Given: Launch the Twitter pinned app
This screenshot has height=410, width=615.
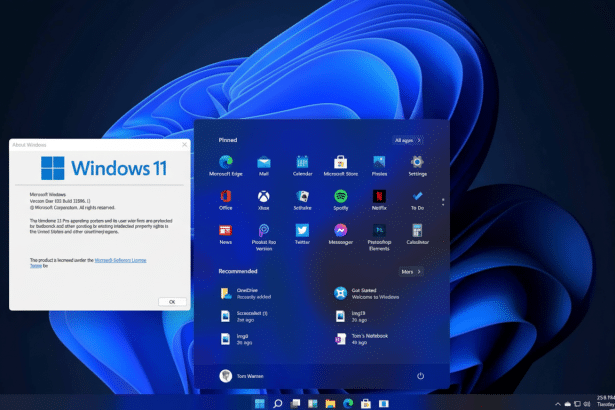Looking at the screenshot, I should pyautogui.click(x=302, y=234).
